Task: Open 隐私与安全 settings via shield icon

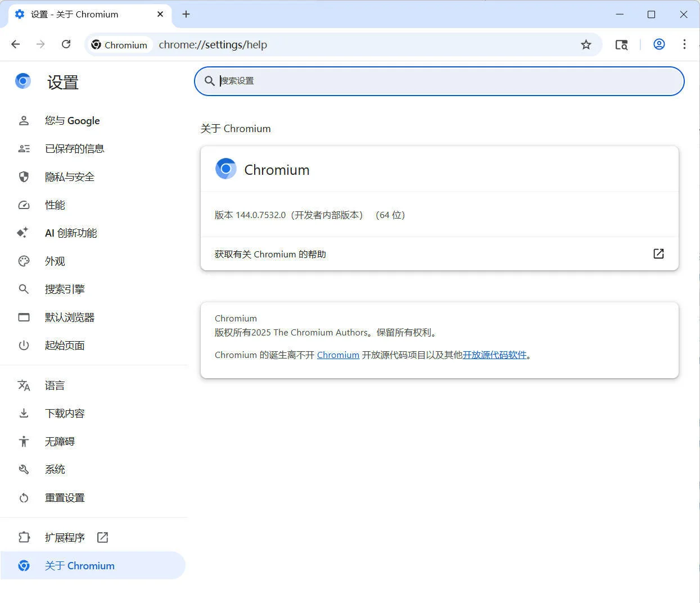Action: click(24, 176)
